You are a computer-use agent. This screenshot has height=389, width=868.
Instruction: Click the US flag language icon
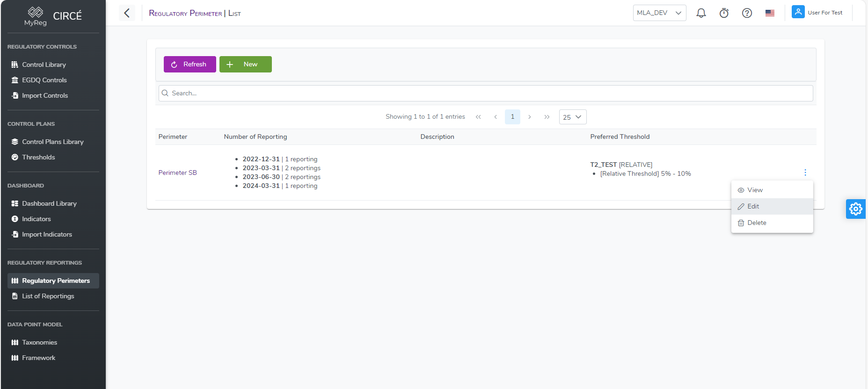(770, 13)
